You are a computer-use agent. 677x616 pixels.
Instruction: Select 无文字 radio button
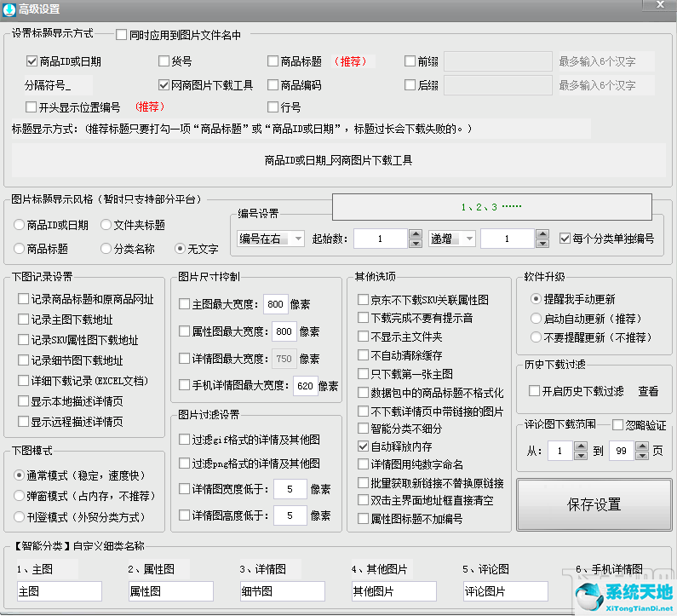click(x=180, y=249)
